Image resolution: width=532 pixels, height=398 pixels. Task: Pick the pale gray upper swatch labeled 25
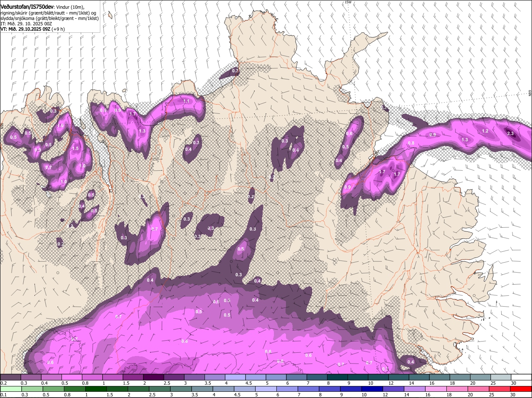click(501, 377)
